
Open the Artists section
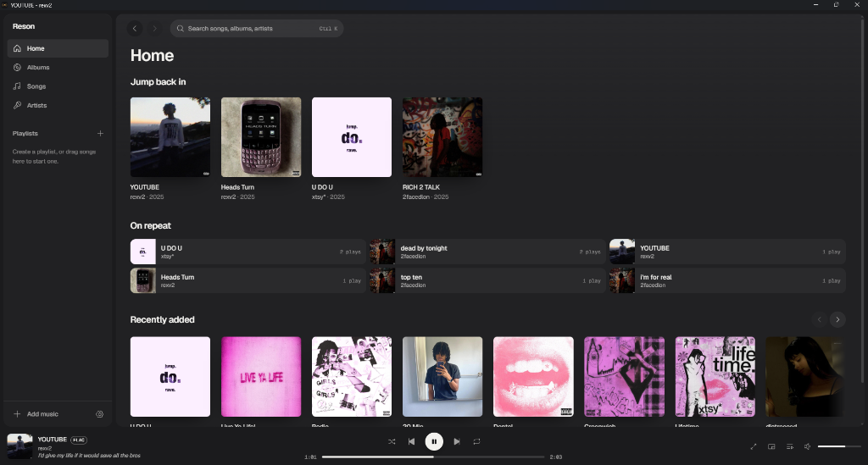[x=58, y=105]
